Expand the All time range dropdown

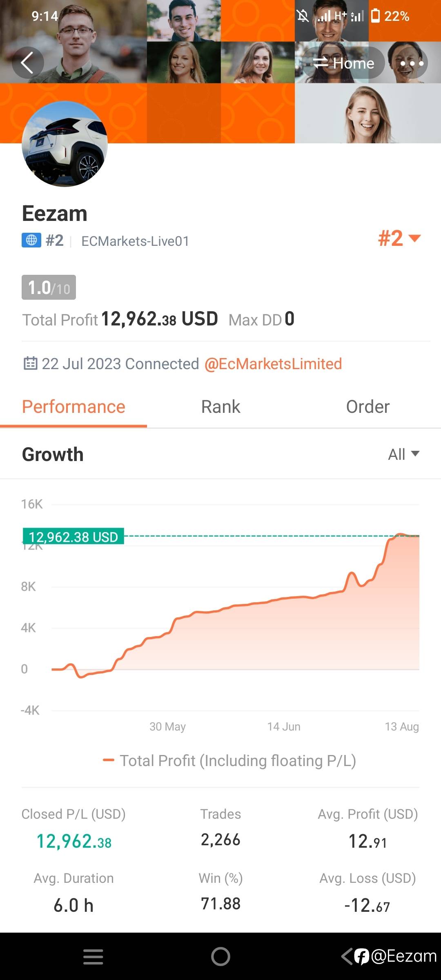[x=403, y=454]
